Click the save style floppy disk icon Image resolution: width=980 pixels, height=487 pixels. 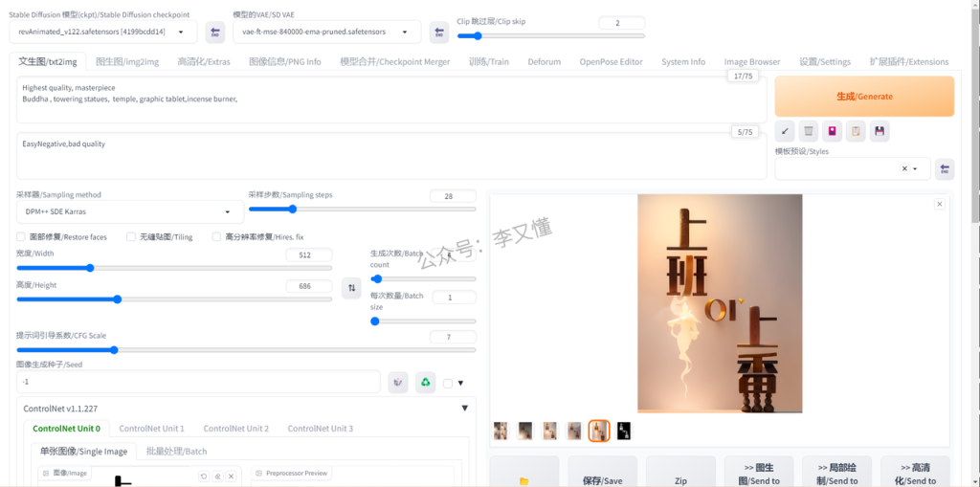[x=880, y=131]
